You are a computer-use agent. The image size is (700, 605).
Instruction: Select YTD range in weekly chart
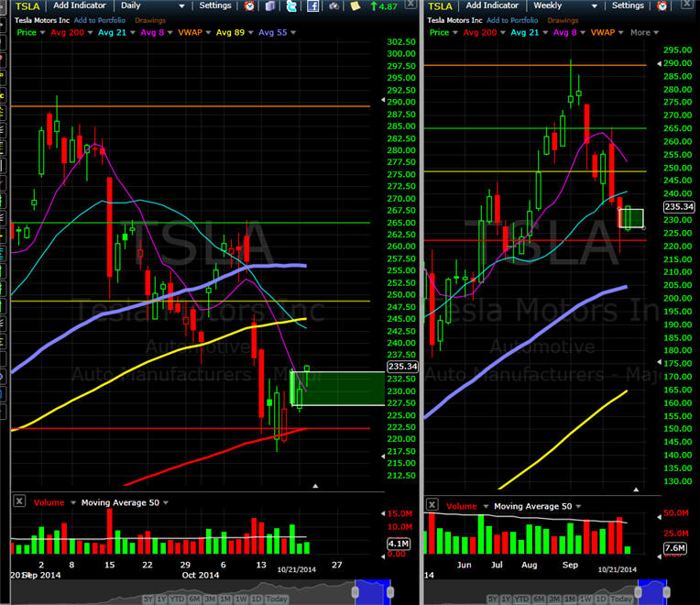pyautogui.click(x=522, y=599)
